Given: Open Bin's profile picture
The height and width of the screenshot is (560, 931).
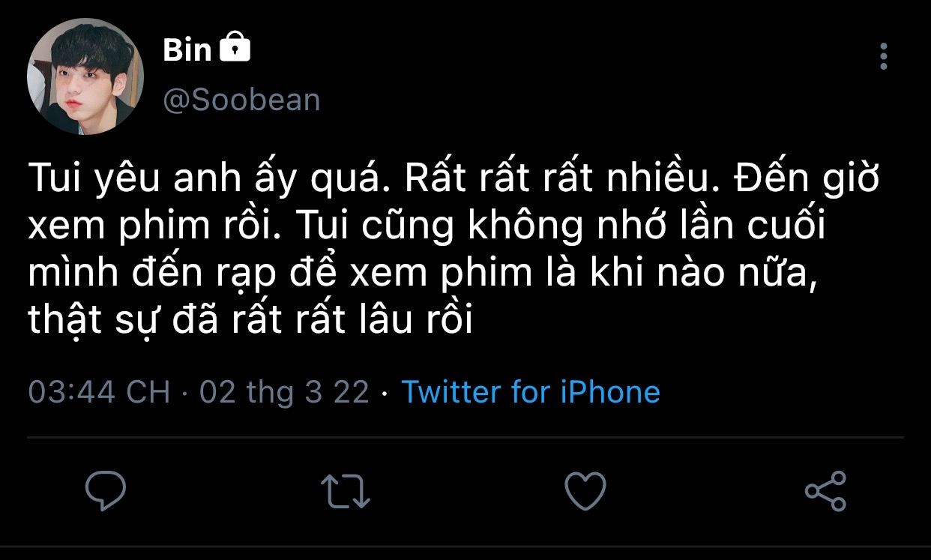Looking at the screenshot, I should 85,76.
